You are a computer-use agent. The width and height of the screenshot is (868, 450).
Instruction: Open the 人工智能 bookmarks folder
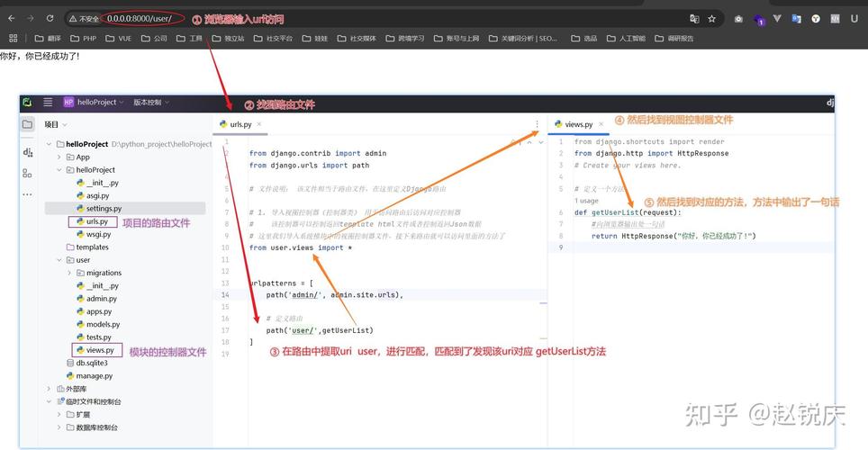pyautogui.click(x=626, y=38)
